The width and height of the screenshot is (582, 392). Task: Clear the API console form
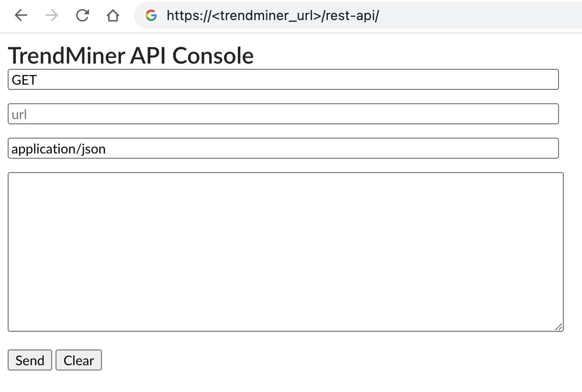(x=78, y=360)
